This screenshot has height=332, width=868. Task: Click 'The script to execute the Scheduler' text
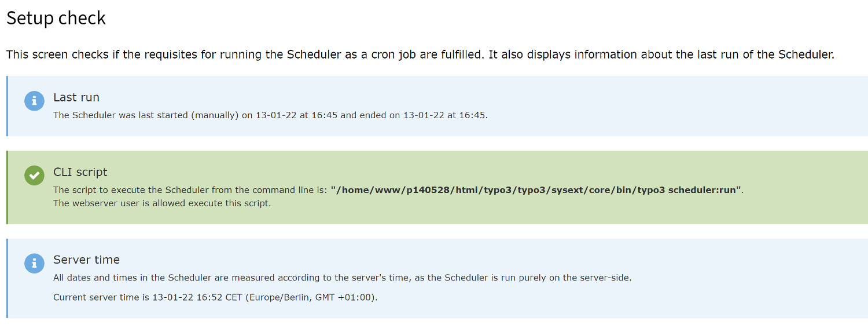[133, 190]
